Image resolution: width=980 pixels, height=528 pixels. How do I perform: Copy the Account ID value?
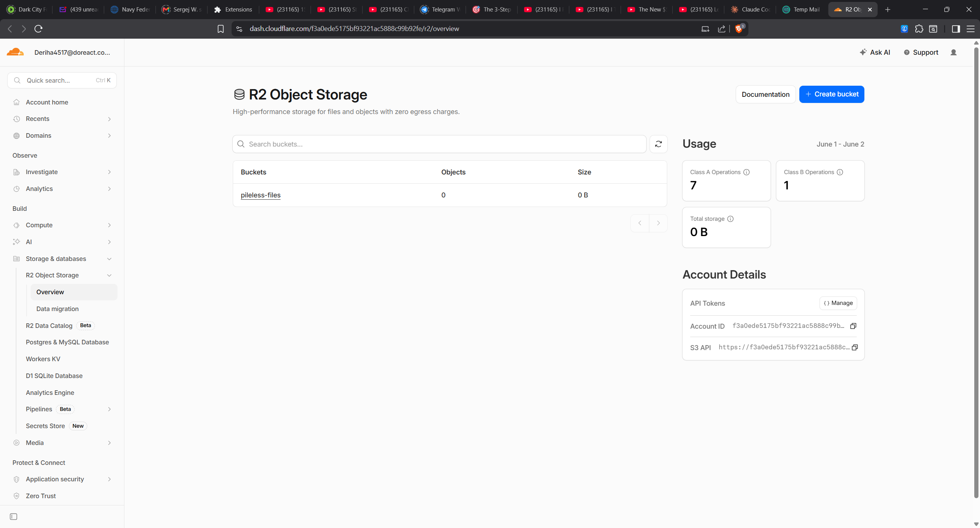[853, 326]
